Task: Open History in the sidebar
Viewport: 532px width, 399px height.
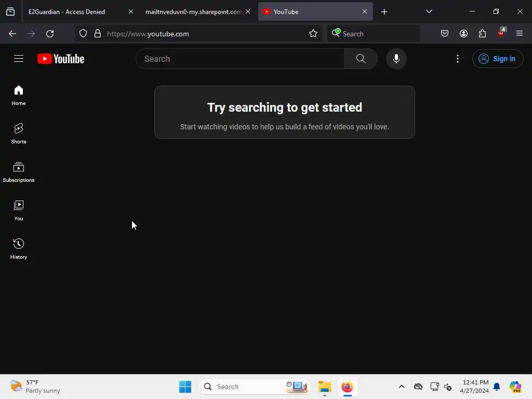Action: pos(19,249)
